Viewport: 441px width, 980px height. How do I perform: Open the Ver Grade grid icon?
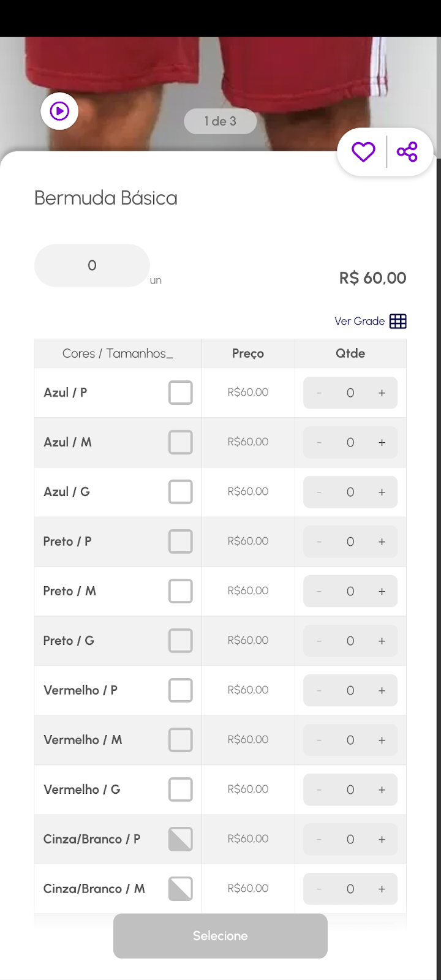pos(398,321)
